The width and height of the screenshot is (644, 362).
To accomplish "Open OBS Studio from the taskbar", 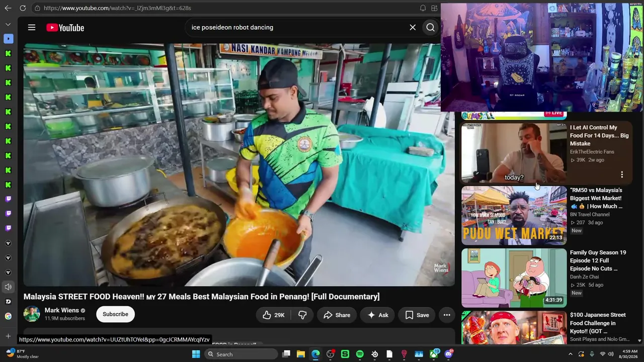I will 331,354.
